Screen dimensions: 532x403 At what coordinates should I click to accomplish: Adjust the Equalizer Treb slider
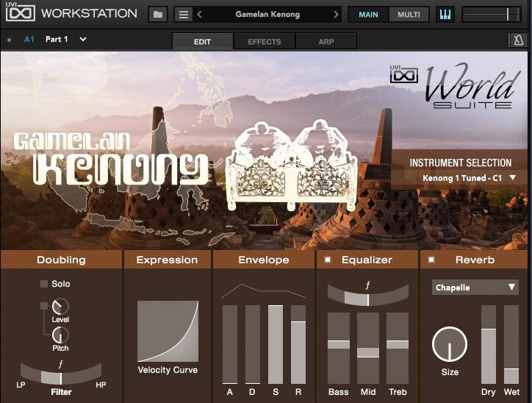398,349
